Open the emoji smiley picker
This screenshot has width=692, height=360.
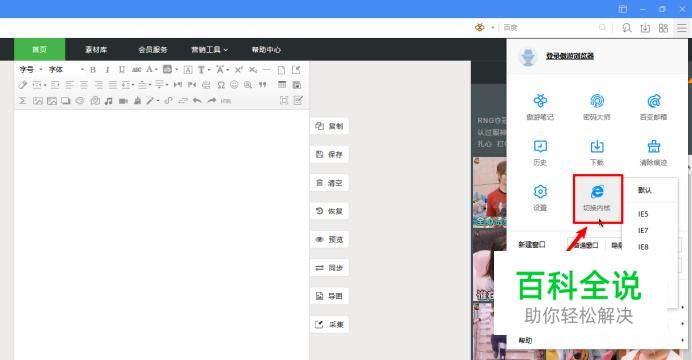pyautogui.click(x=234, y=85)
